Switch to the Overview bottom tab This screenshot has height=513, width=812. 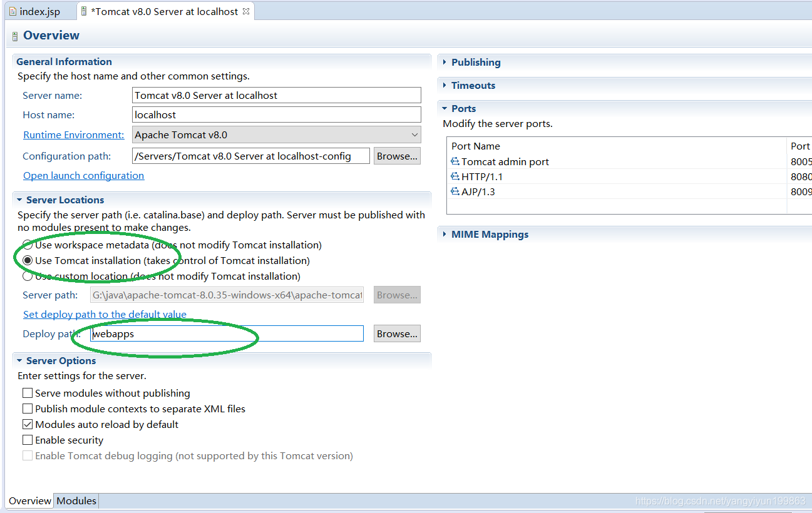pyautogui.click(x=30, y=500)
